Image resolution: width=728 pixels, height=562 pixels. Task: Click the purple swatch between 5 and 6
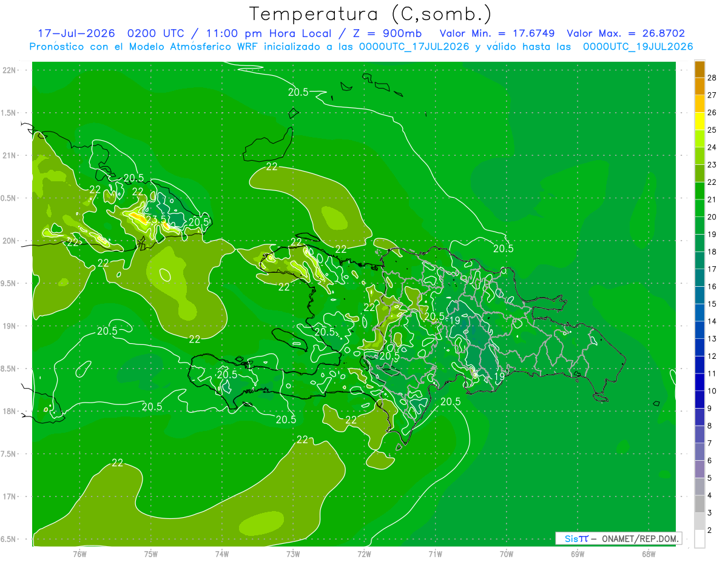click(699, 470)
